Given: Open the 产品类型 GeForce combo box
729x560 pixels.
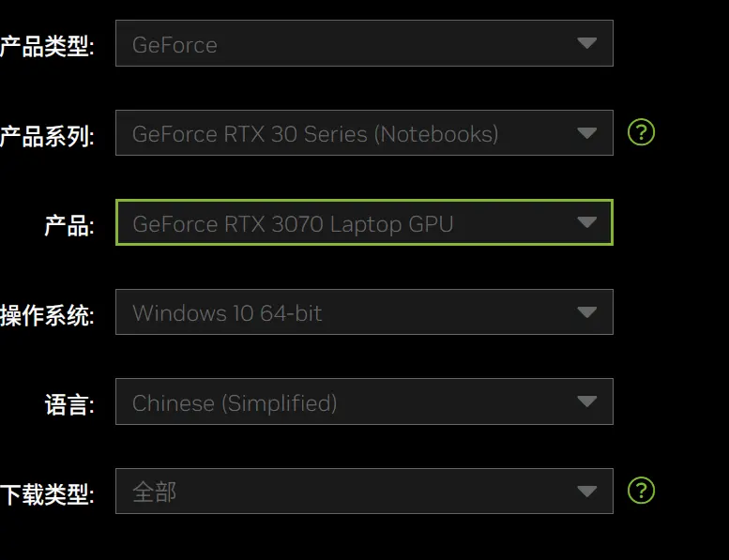Looking at the screenshot, I should point(364,43).
